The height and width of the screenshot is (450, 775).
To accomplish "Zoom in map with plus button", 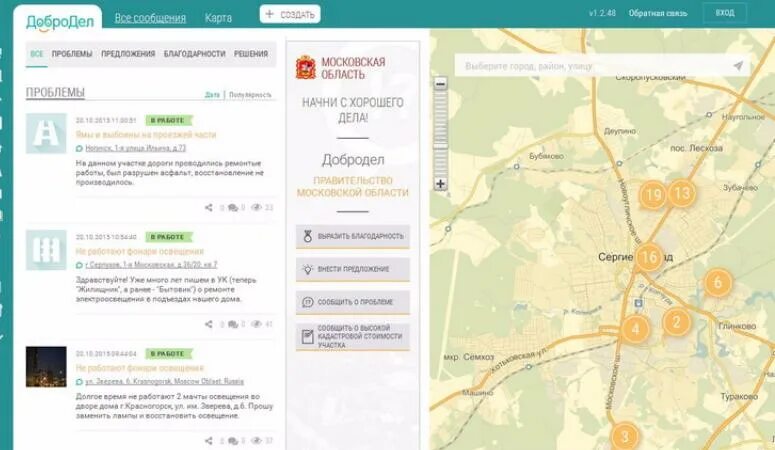I will point(440,184).
